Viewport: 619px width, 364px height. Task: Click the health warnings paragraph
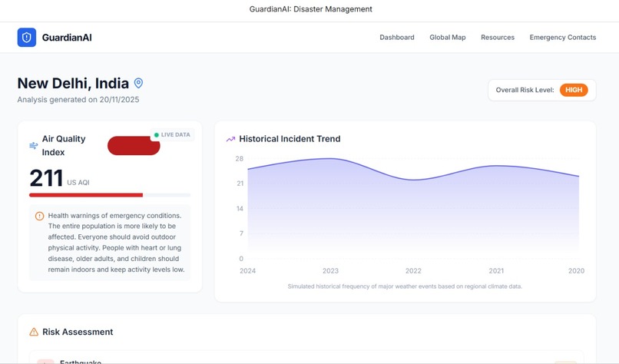pyautogui.click(x=117, y=243)
